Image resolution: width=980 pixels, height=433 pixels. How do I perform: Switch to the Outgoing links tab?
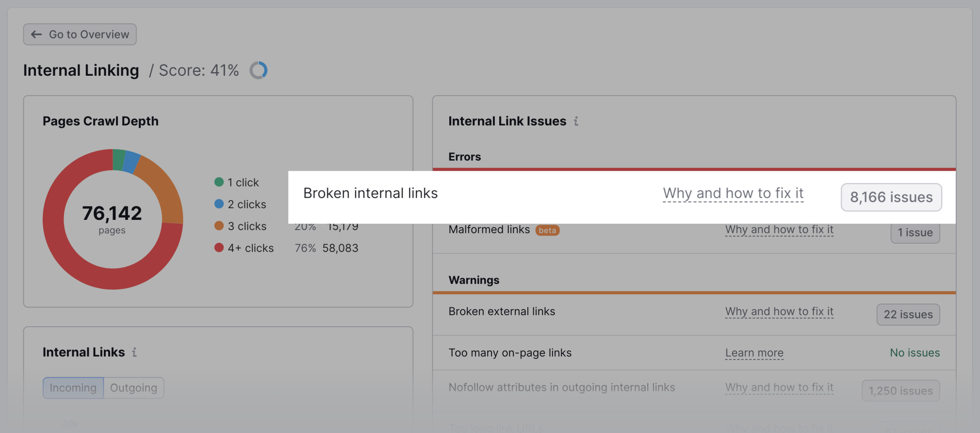pos(134,388)
